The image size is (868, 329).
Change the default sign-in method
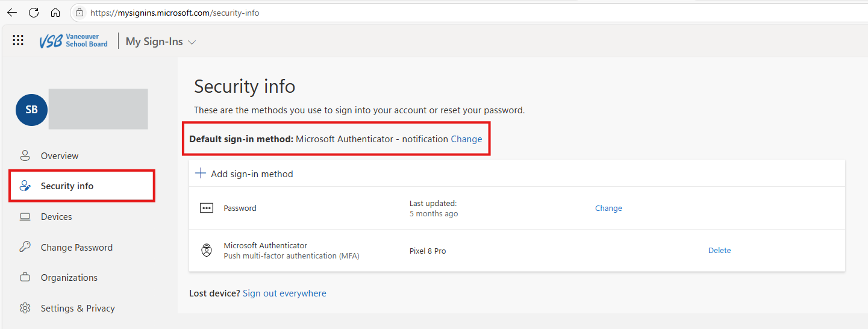(466, 139)
